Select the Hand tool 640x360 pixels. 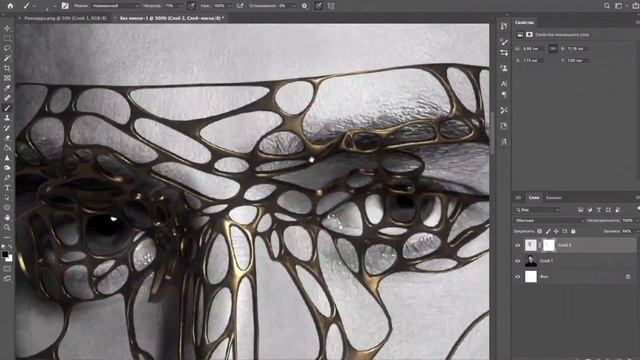point(7,217)
